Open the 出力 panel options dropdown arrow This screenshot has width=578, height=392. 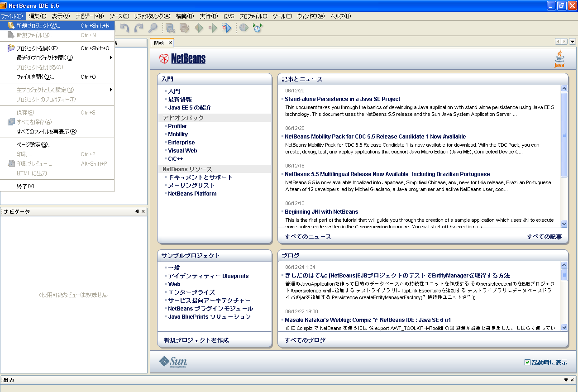tap(566, 380)
